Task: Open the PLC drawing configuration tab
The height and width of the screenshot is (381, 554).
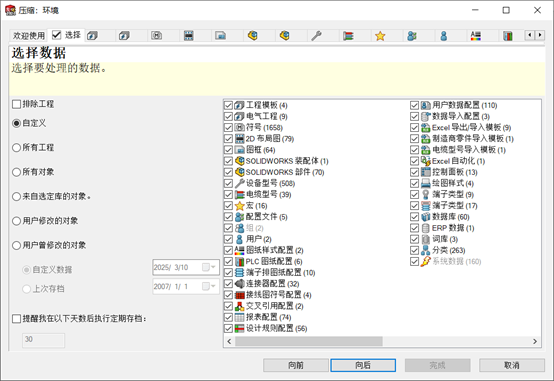Action: pyautogui.click(x=508, y=36)
